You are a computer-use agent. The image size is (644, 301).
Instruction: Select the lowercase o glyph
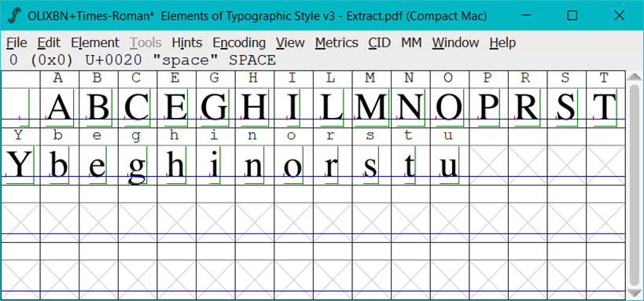[x=293, y=165]
